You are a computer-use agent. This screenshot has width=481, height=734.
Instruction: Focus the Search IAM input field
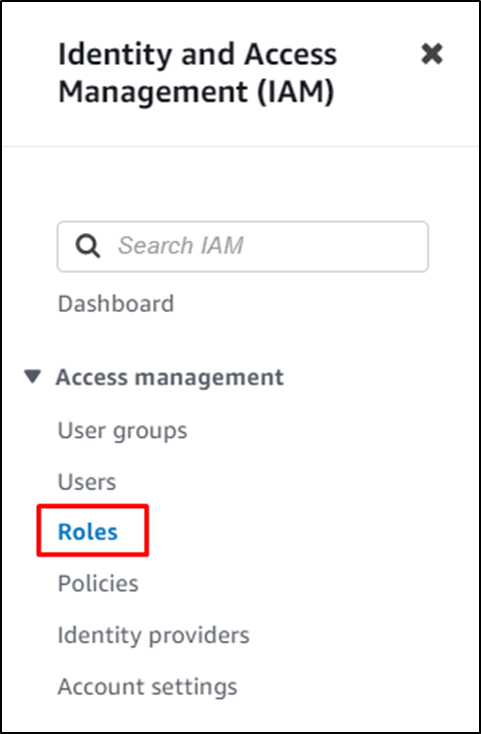click(242, 247)
